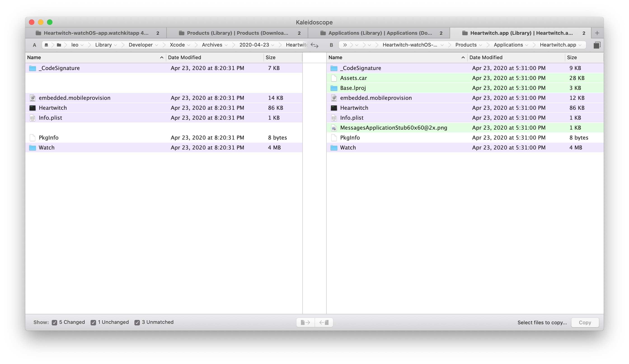The height and width of the screenshot is (364, 629).
Task: Click the 'Select files to copy...' status text
Action: [542, 323]
